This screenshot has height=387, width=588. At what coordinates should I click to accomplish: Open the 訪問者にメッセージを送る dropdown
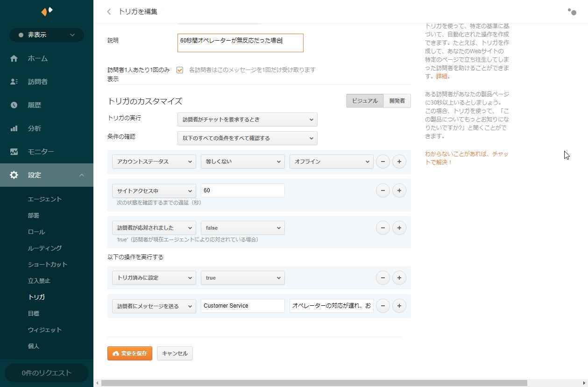pyautogui.click(x=154, y=306)
